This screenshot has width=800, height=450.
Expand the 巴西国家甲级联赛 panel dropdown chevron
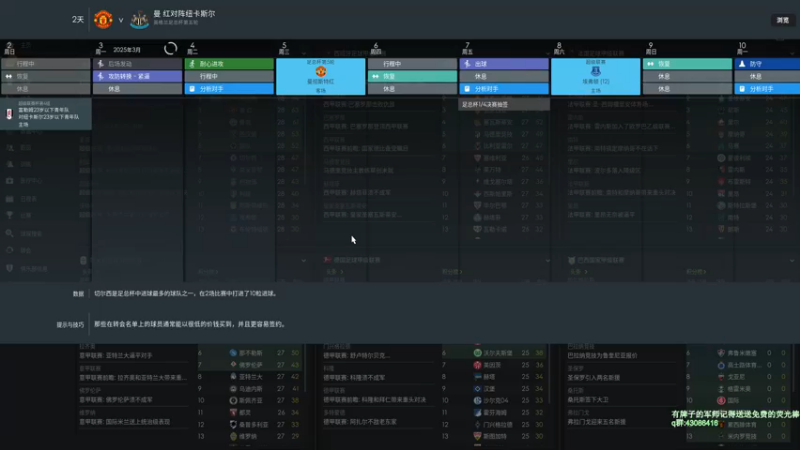(792, 260)
